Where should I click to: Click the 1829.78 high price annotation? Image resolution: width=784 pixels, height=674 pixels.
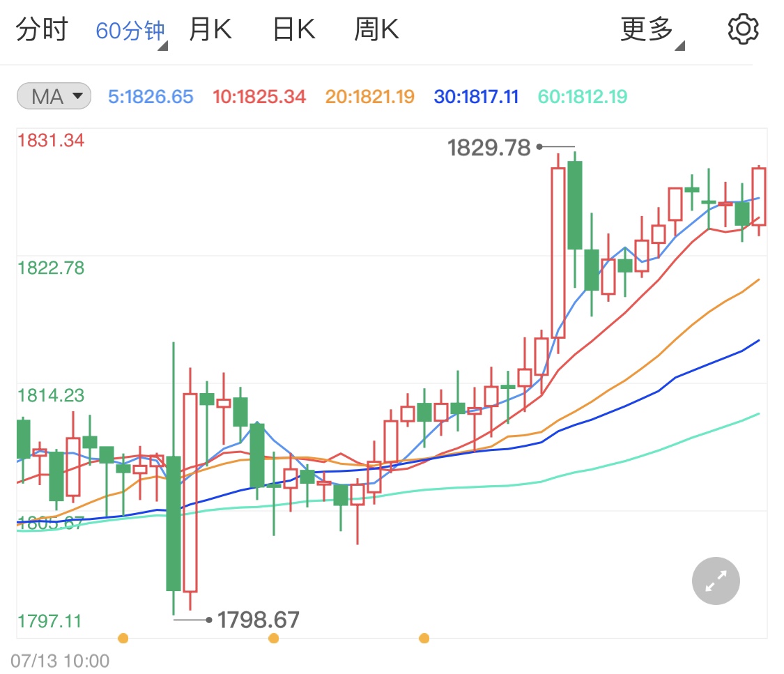(488, 147)
